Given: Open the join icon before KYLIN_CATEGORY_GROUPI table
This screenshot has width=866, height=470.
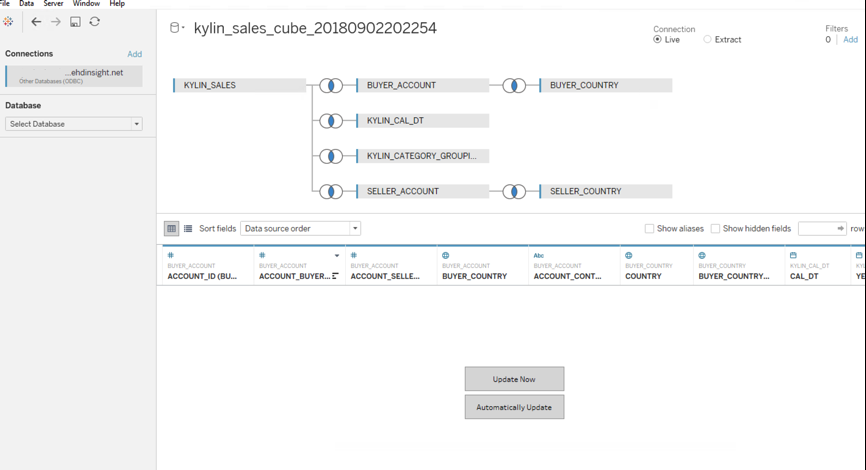Looking at the screenshot, I should click(x=331, y=156).
